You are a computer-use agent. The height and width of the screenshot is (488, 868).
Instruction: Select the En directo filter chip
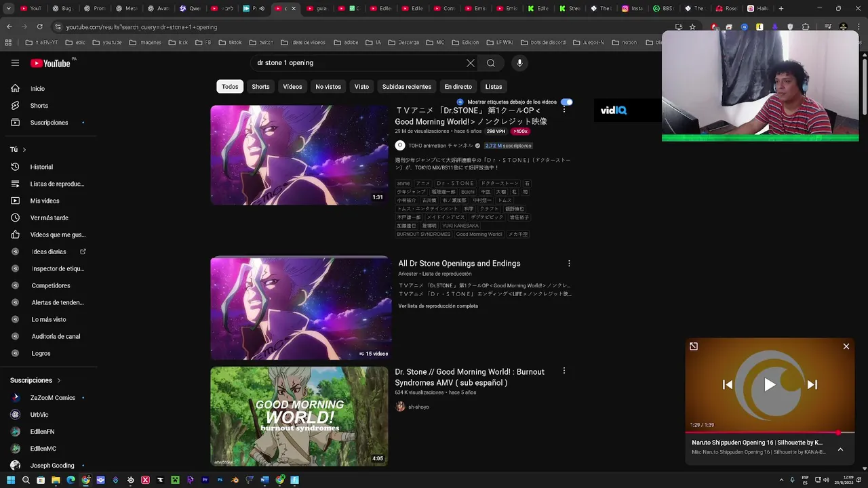click(458, 87)
